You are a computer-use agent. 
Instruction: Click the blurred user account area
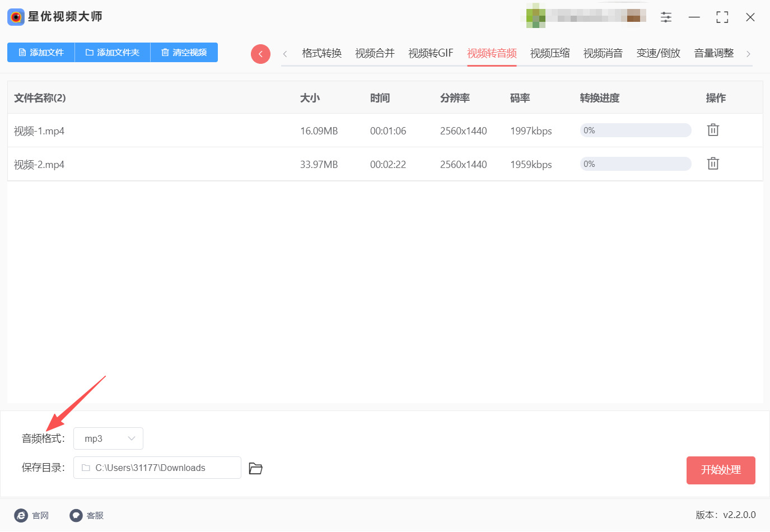[x=586, y=16]
